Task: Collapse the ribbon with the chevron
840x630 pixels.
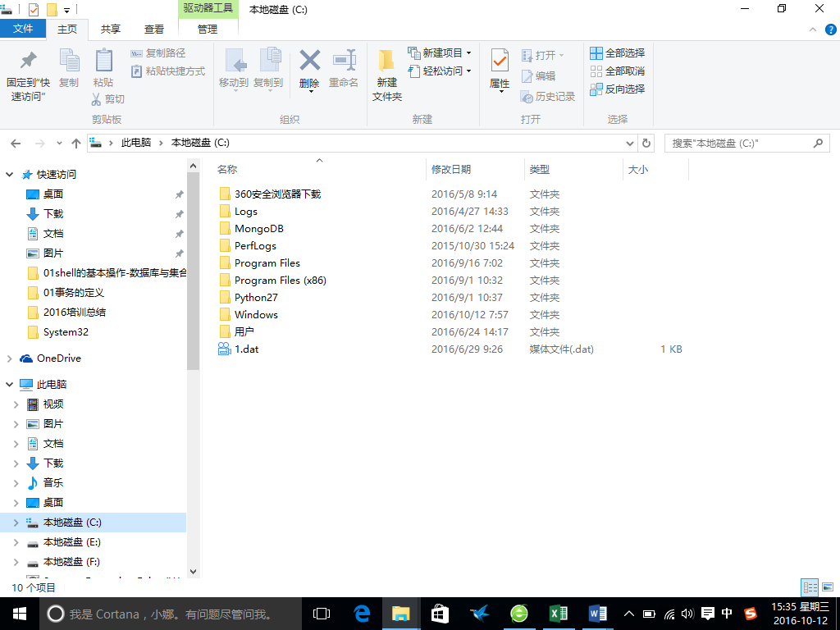Action: coord(813,30)
